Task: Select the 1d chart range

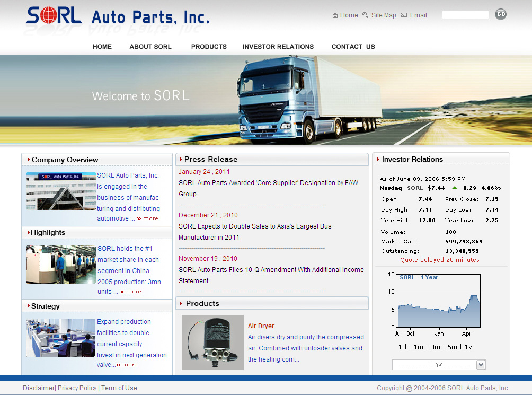Action: coord(402,347)
